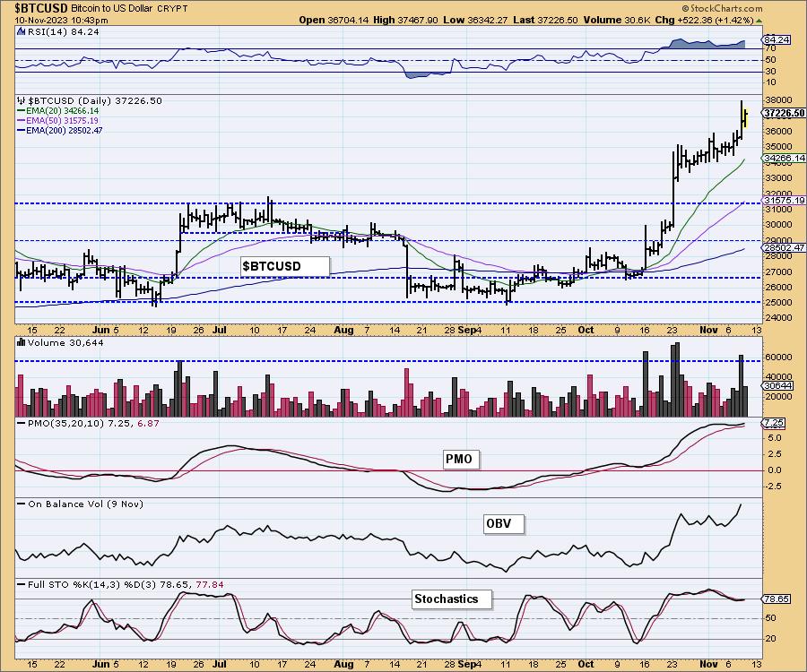
Task: Click the EMA(50) 31575.19 legend entry
Action: [58, 120]
